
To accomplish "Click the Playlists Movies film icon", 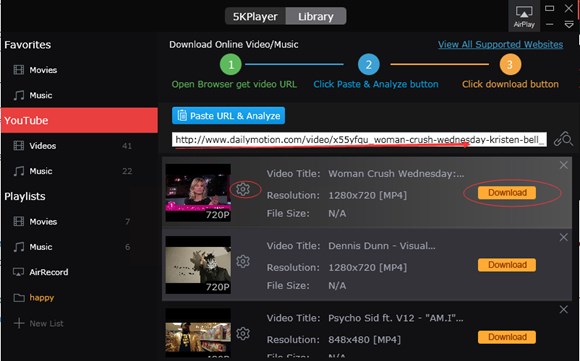I will (18, 221).
